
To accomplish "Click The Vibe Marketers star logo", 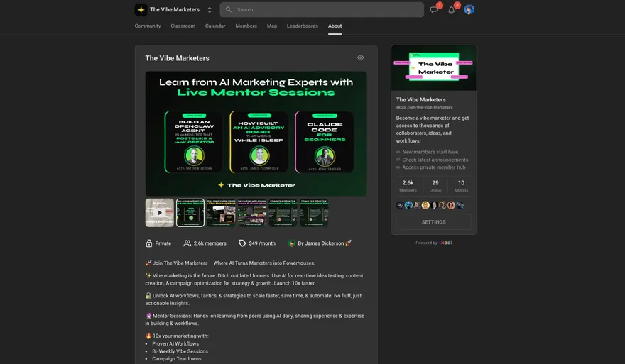I will pos(141,9).
